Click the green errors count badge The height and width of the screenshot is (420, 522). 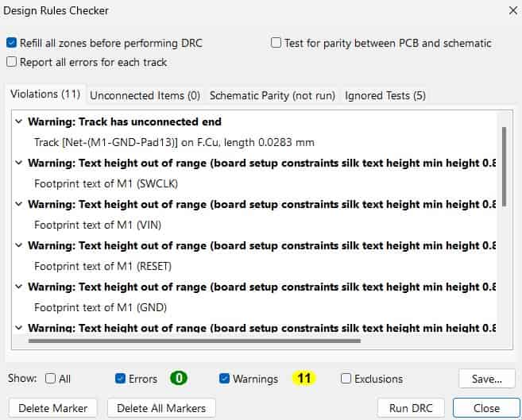pos(177,379)
